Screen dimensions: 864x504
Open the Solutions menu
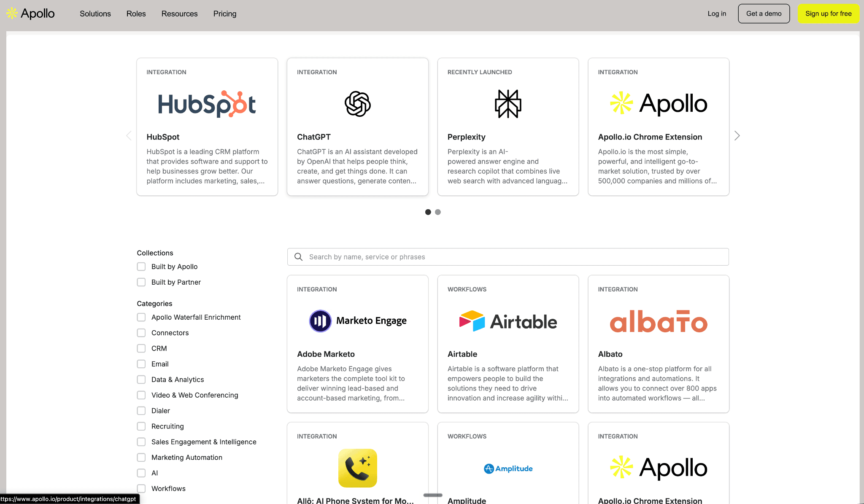point(95,13)
